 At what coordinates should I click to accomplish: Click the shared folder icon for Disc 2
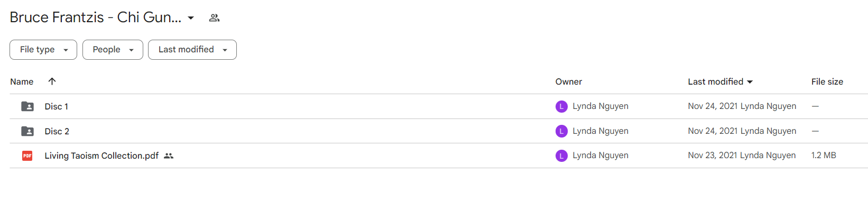tap(27, 131)
